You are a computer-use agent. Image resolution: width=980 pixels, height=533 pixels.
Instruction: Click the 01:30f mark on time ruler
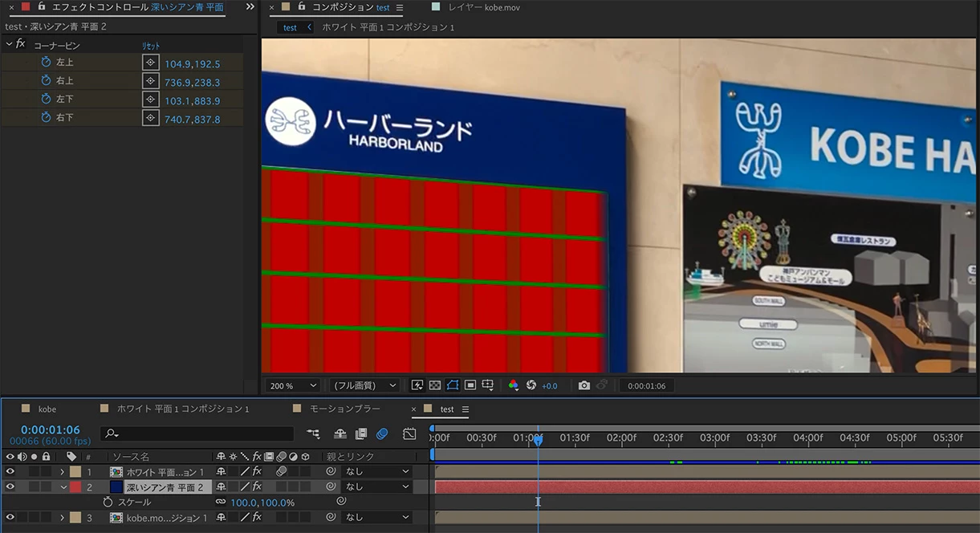[575, 438]
